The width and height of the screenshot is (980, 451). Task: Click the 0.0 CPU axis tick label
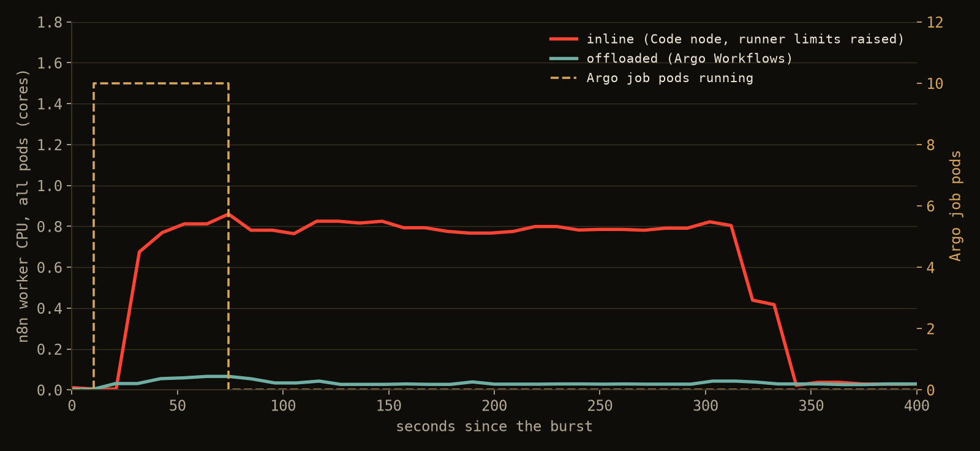click(50, 390)
